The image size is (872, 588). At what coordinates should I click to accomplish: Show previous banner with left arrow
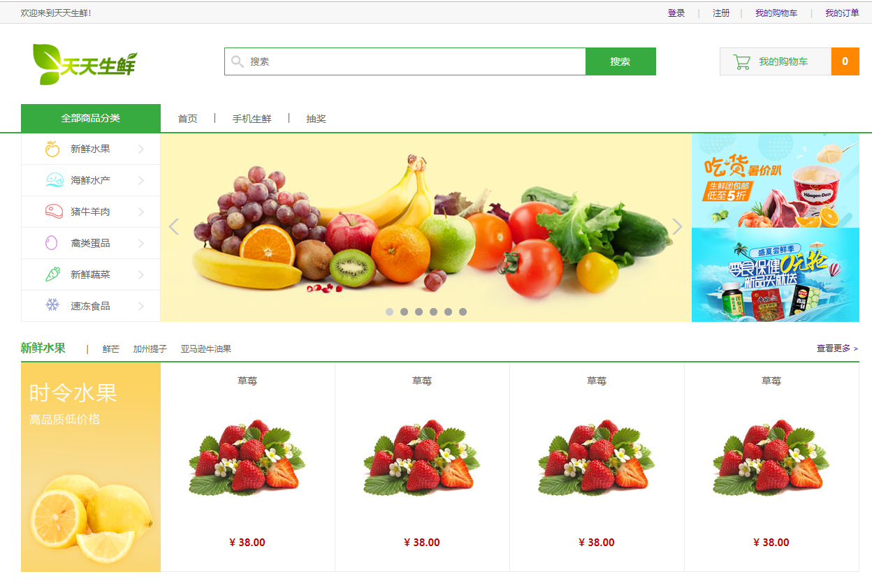[174, 227]
